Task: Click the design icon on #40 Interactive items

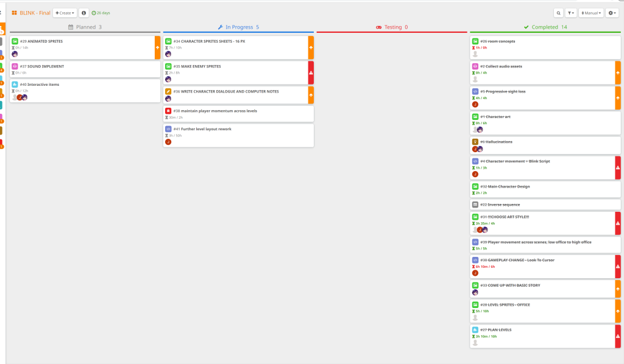Action: coord(15,84)
